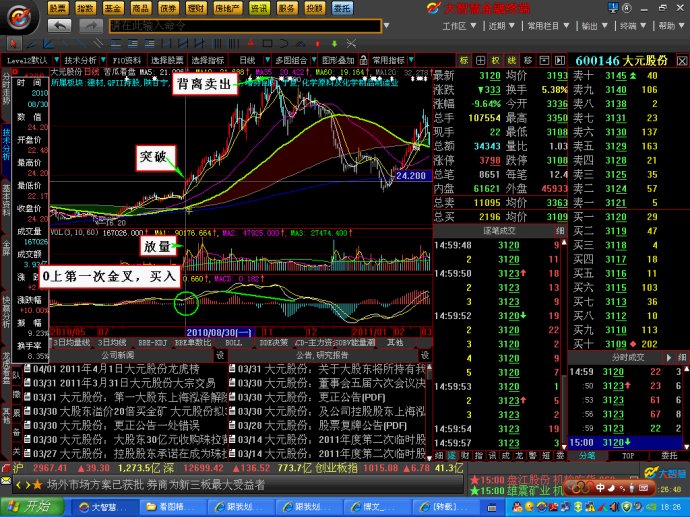Viewport: 690px width, 517px height.
Task: Click the 指数 top menu button
Action: [x=85, y=8]
